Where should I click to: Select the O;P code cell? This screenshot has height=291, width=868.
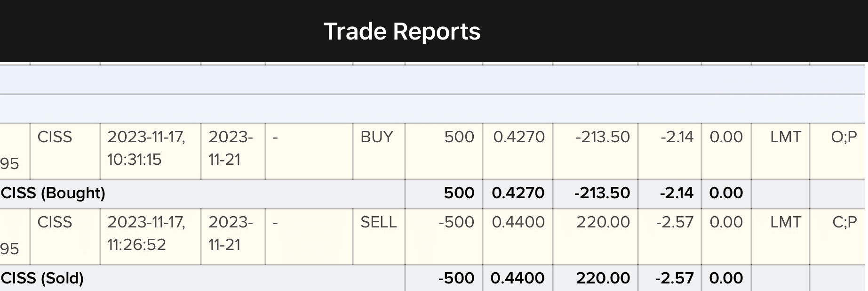pos(844,137)
